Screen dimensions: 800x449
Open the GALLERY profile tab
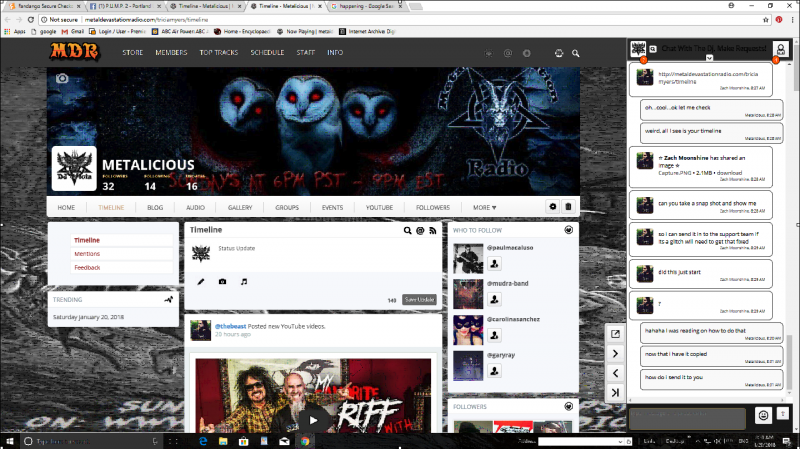tap(239, 207)
